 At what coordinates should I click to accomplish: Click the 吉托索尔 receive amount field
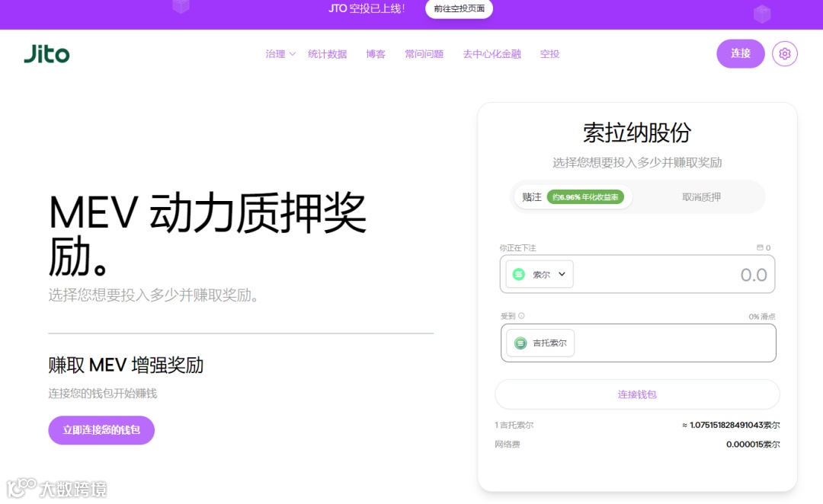coord(639,343)
